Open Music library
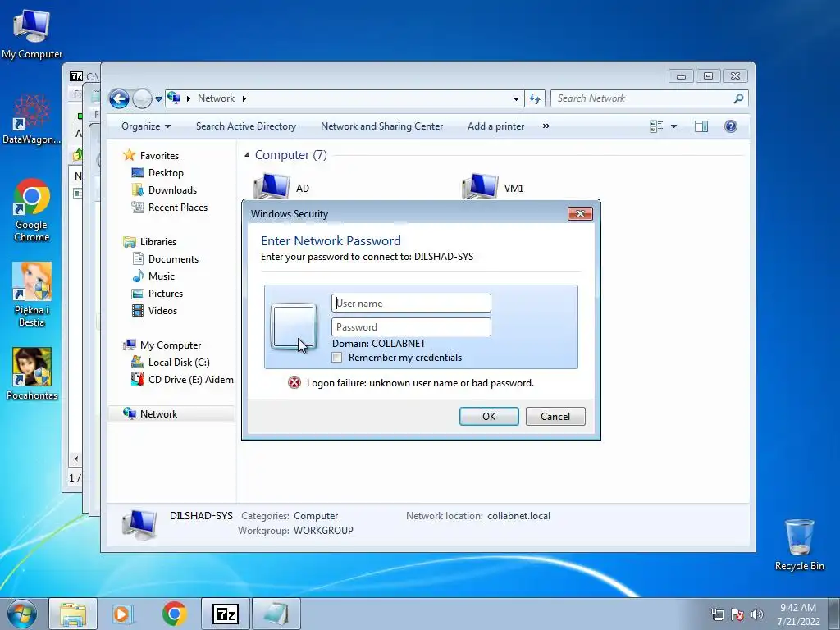Image resolution: width=840 pixels, height=630 pixels. tap(162, 276)
